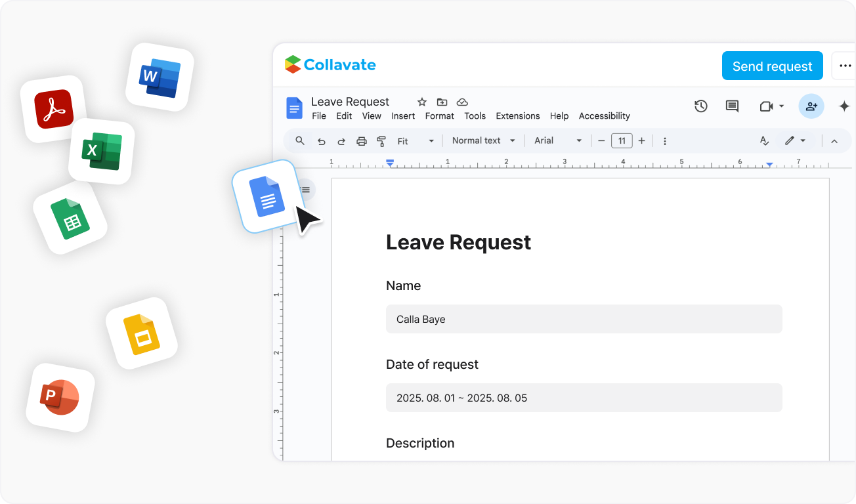Click the Name label in document
The image size is (856, 504).
[403, 285]
